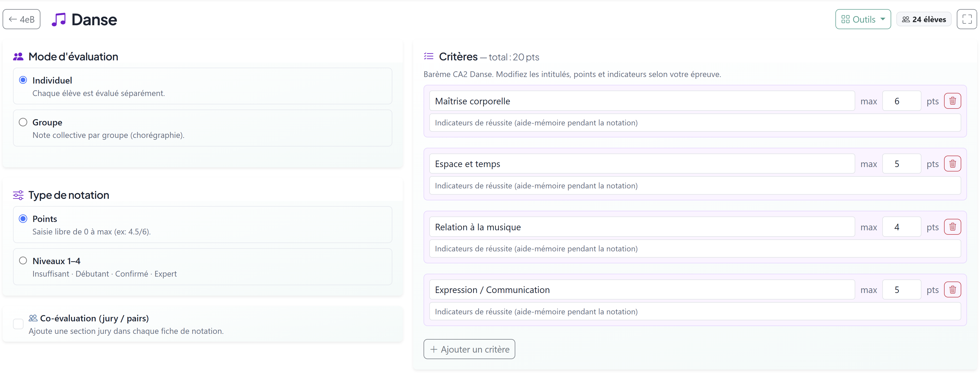Click Ajouter un critère button
The width and height of the screenshot is (980, 376).
469,349
